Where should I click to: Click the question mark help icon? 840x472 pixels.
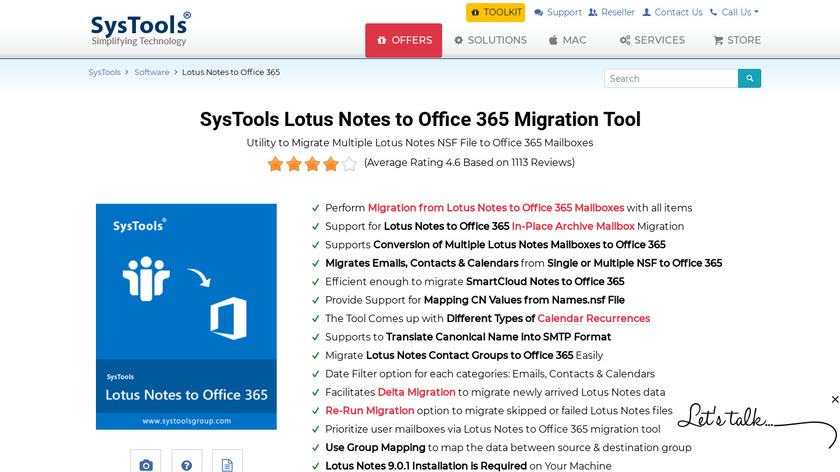tap(186, 463)
